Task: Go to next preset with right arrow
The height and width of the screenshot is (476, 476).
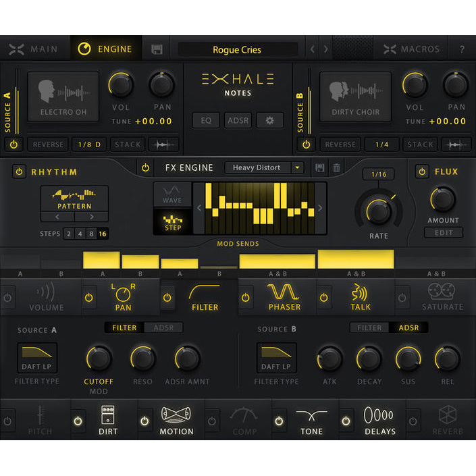Action: 325,49
